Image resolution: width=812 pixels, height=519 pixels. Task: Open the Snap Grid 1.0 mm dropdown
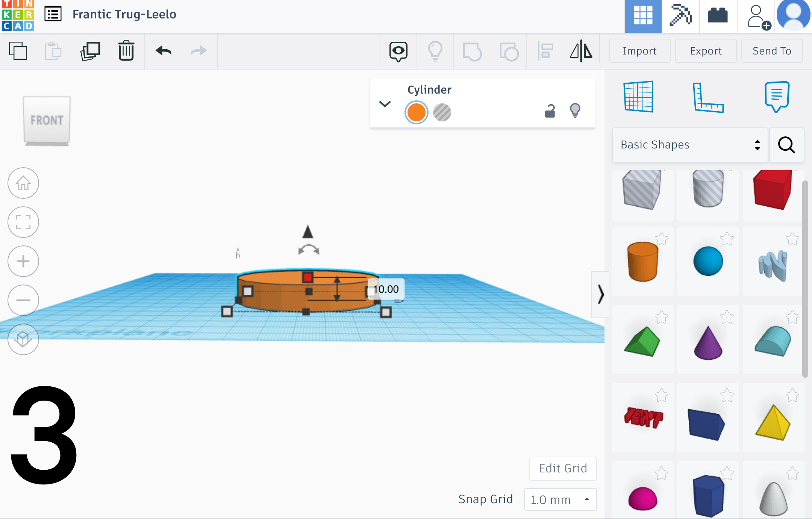coord(560,499)
